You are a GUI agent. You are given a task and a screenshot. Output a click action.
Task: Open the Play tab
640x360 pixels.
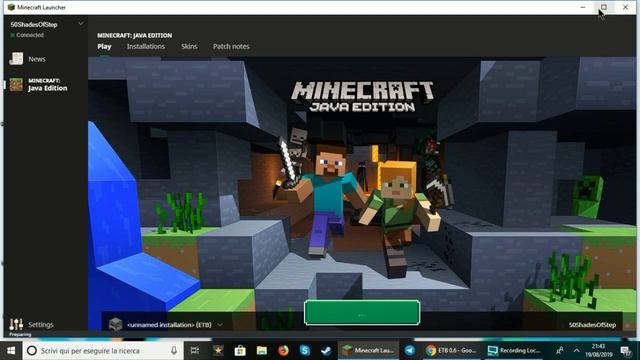pyautogui.click(x=104, y=47)
